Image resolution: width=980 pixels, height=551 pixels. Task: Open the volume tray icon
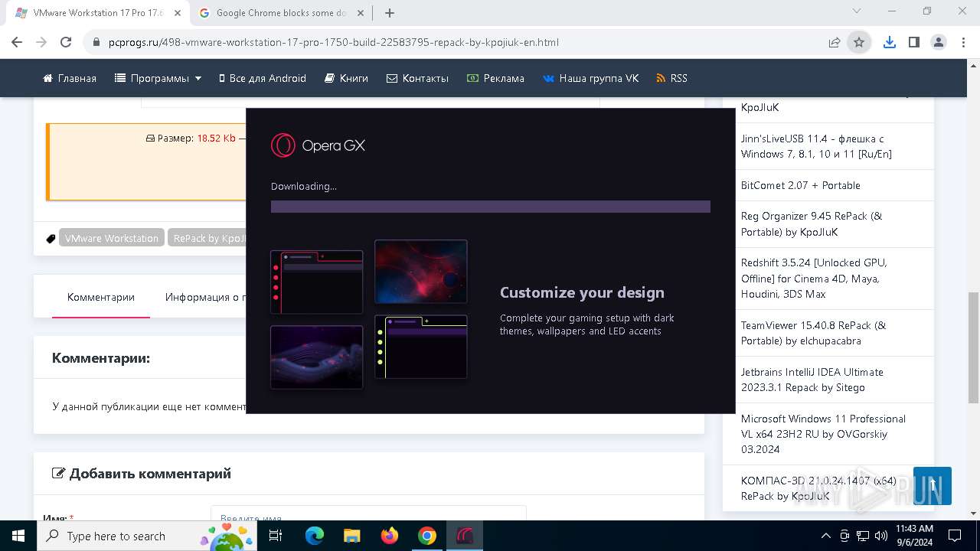pos(880,536)
